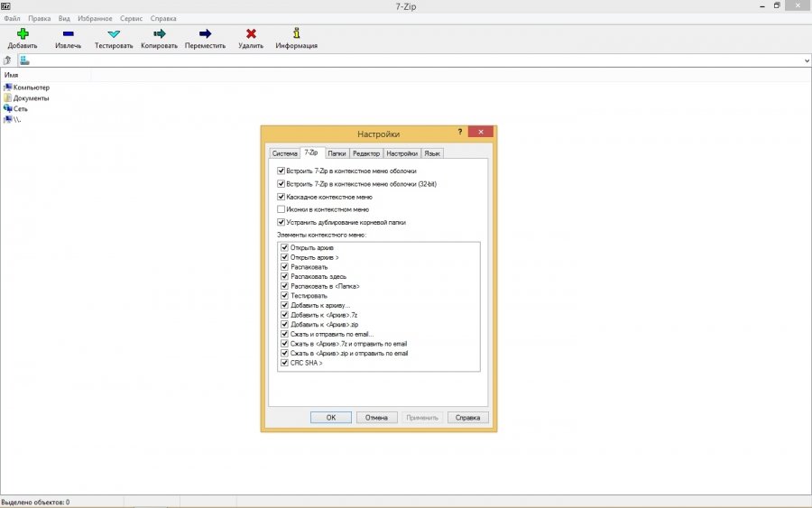Uncheck the Распаковать здесь item
The image size is (812, 508).
coord(284,276)
